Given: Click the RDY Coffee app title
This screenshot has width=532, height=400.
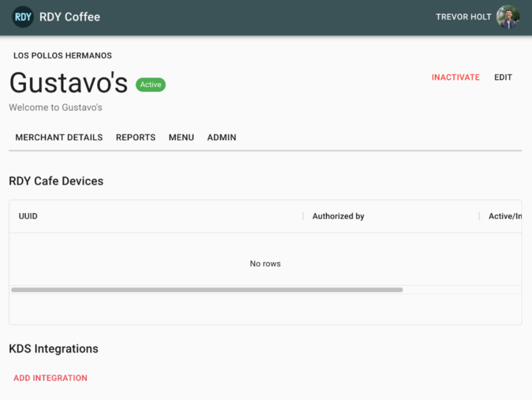Looking at the screenshot, I should coord(70,17).
